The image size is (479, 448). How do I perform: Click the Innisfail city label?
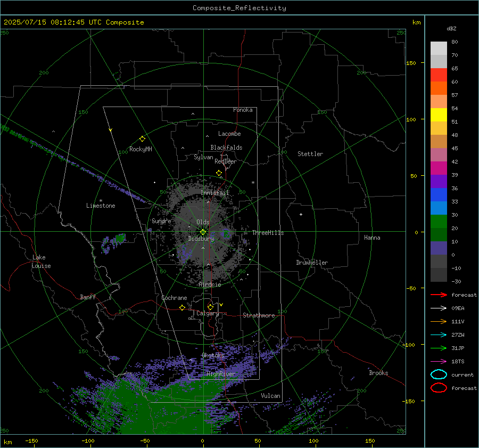(x=215, y=193)
